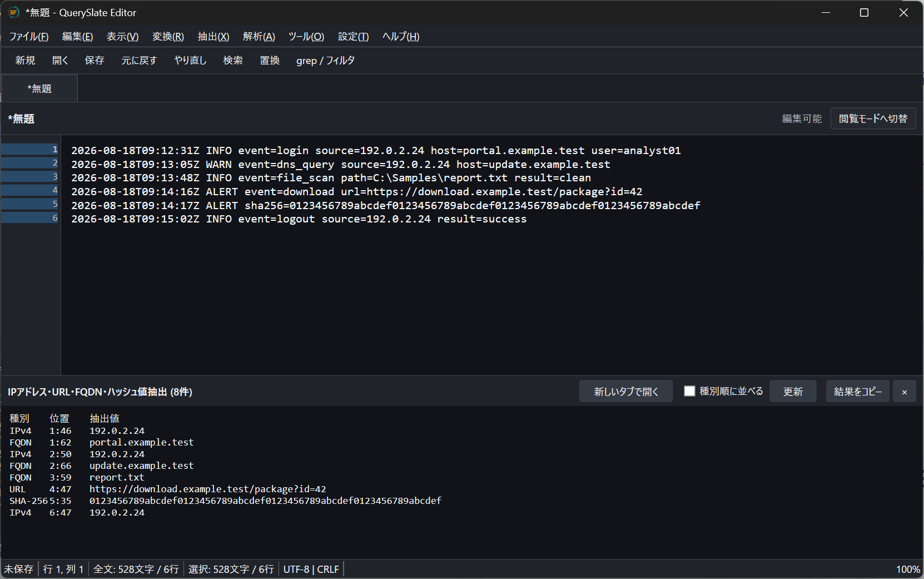This screenshot has height=579, width=924.
Task: Click the 更新 button
Action: [793, 392]
